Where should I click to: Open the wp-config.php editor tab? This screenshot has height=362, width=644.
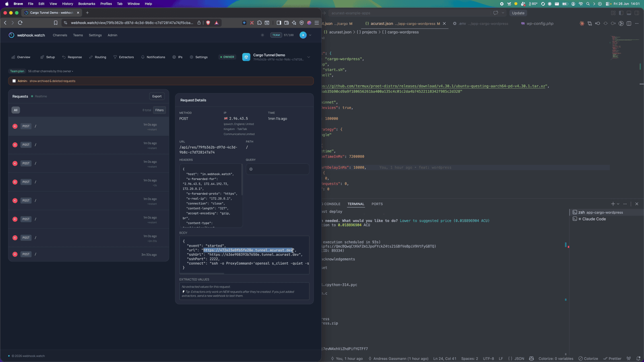click(537, 24)
